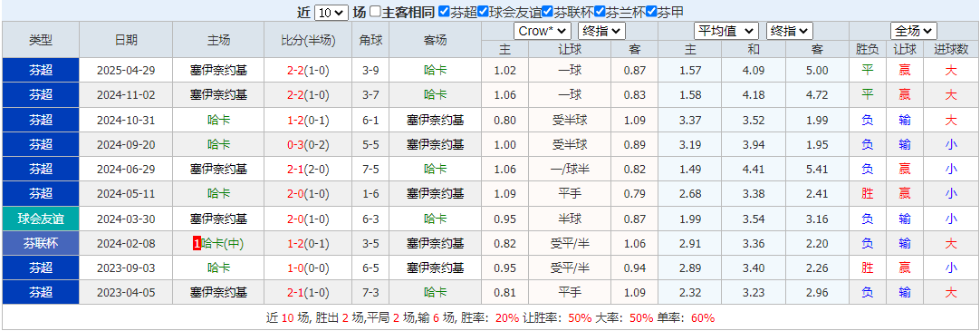Click the red card indicator beside 哈卡(中)

click(x=197, y=243)
